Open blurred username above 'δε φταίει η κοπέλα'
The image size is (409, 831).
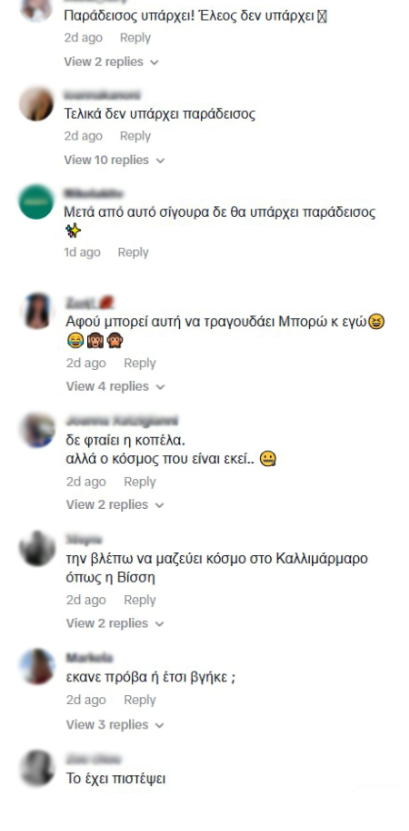pyautogui.click(x=122, y=421)
